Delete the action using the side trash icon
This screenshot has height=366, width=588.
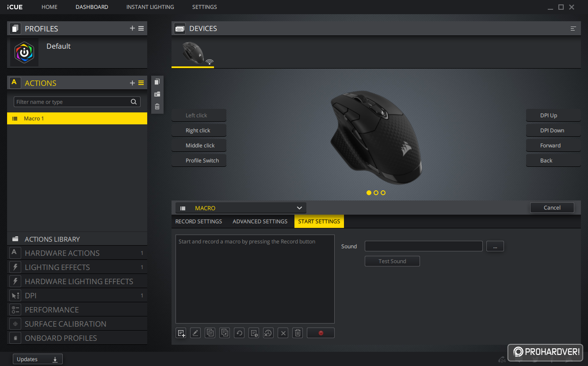(x=157, y=107)
